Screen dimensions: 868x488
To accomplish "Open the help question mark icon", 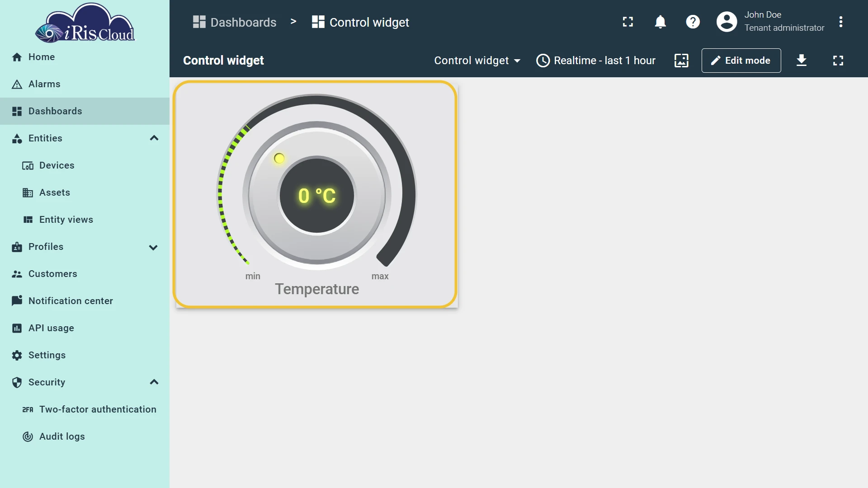I will click(x=693, y=22).
